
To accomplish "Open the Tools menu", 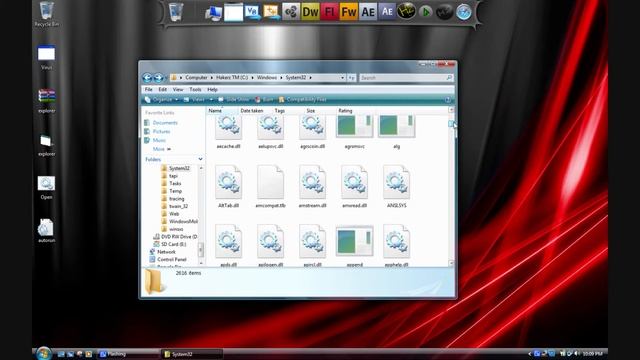I will (195, 89).
